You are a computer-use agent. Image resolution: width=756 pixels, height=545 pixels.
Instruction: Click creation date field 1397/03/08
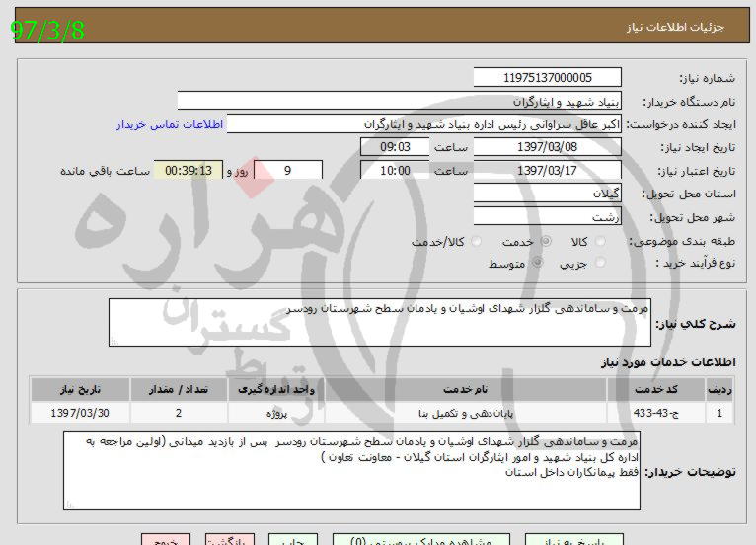(x=547, y=147)
